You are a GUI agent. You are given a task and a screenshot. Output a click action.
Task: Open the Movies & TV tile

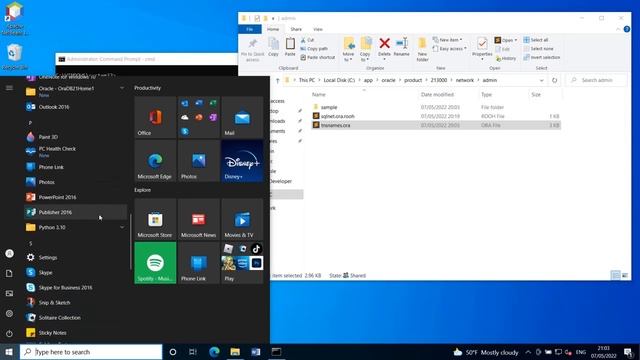click(x=242, y=219)
